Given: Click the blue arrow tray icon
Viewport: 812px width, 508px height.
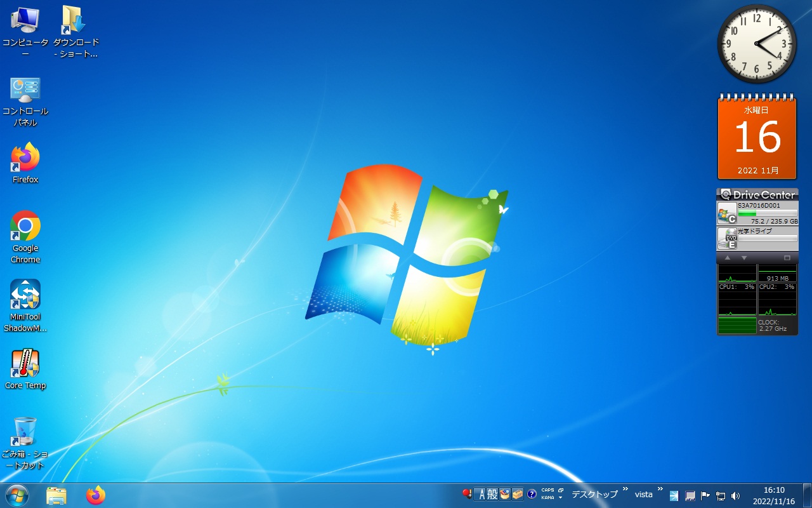Looking at the screenshot, I should (674, 495).
